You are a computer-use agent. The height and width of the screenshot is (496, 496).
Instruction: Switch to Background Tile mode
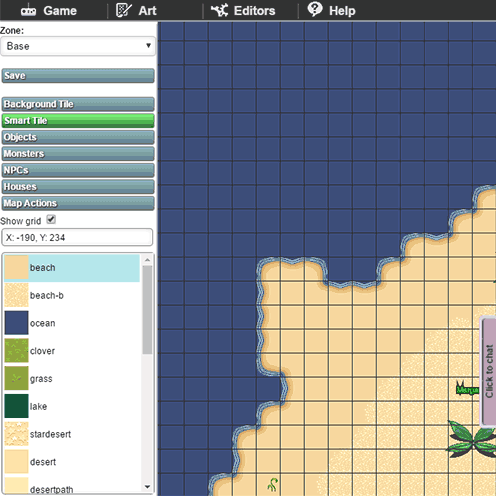point(78,104)
